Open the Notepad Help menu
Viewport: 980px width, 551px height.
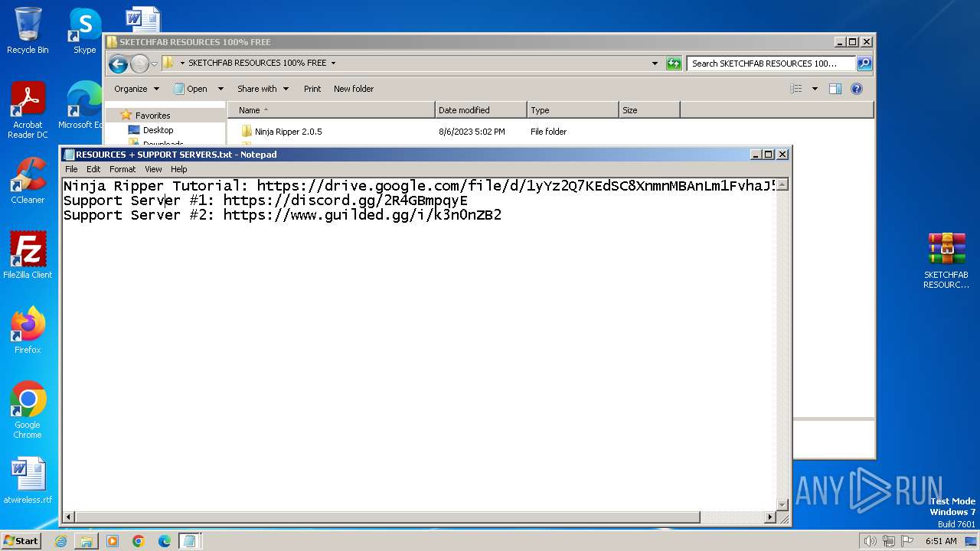tap(178, 169)
